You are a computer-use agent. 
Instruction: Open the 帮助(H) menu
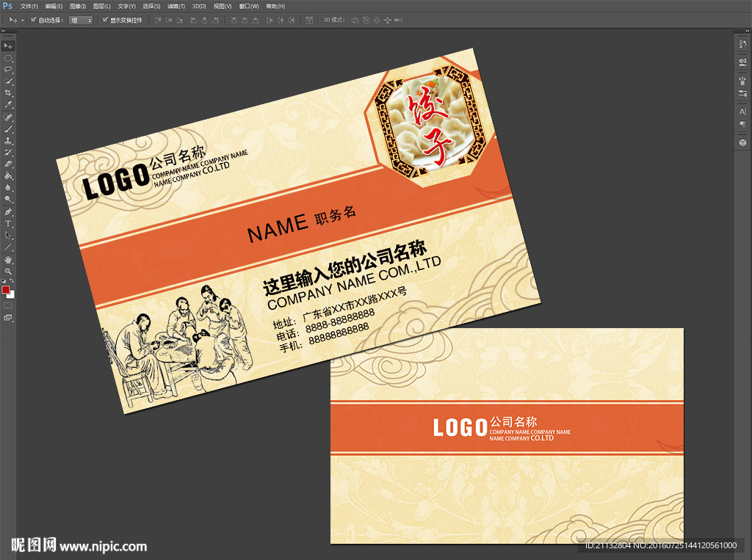[x=275, y=6]
